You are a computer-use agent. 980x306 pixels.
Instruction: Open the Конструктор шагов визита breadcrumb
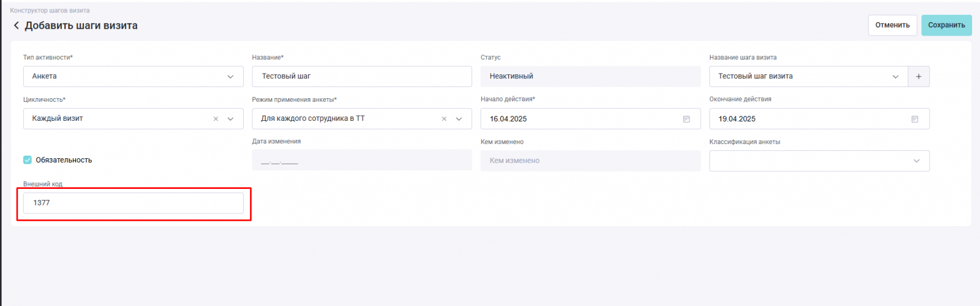coord(50,10)
